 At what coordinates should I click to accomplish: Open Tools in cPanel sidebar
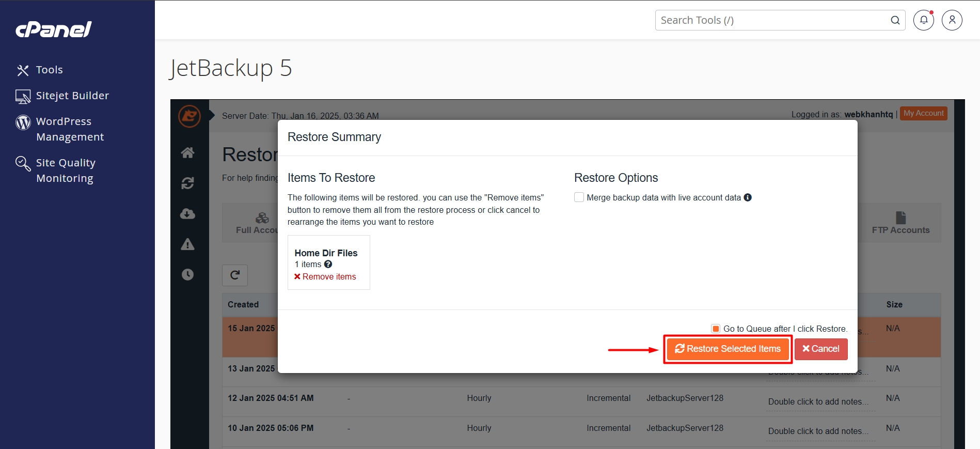49,70
